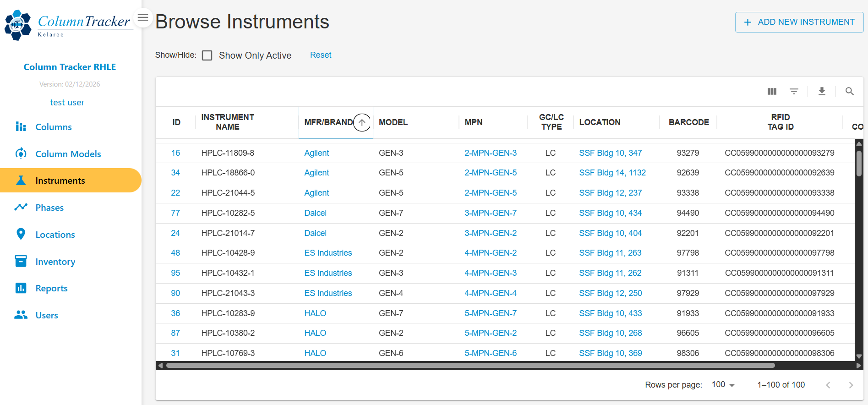Viewport: 868px width, 405px height.
Task: Open the Reports section in sidebar
Action: [x=51, y=288]
